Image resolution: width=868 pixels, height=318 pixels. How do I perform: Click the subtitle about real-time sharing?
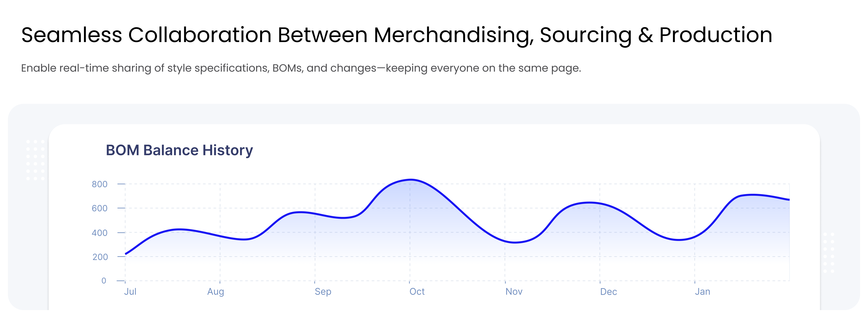pyautogui.click(x=301, y=68)
